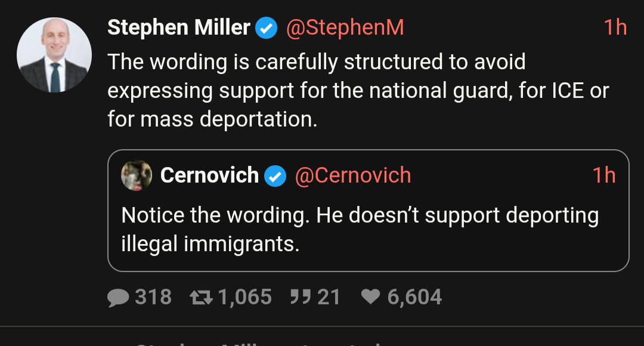Click the quote marks icon
The image size is (644, 346).
tap(300, 296)
